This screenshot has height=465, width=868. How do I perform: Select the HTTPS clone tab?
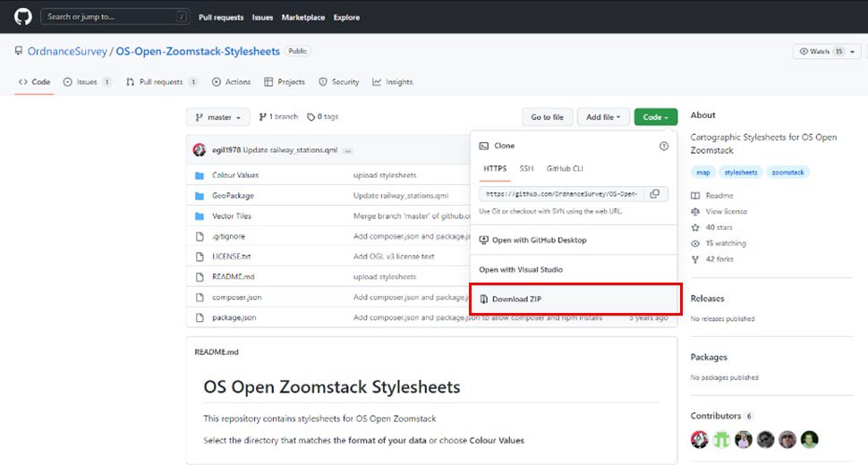(x=495, y=169)
